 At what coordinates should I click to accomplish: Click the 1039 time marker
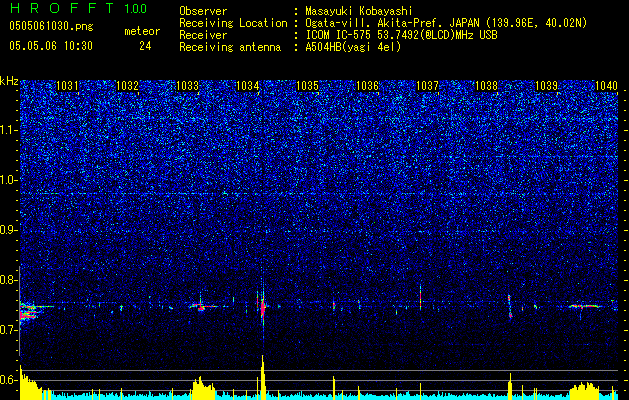[546, 86]
